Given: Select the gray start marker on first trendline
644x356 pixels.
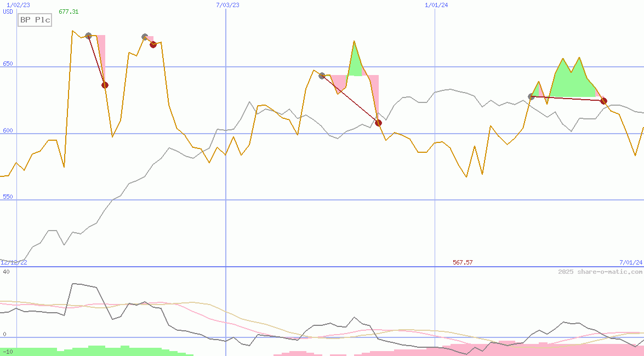Looking at the screenshot, I should [x=88, y=35].
